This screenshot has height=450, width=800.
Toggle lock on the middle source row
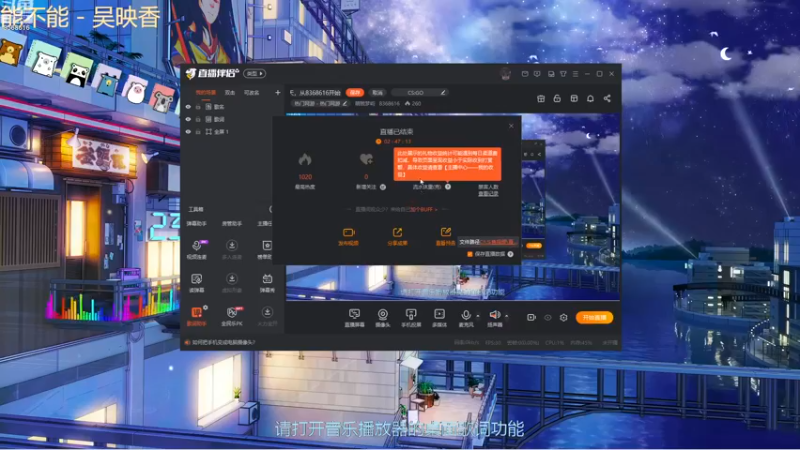pos(198,119)
